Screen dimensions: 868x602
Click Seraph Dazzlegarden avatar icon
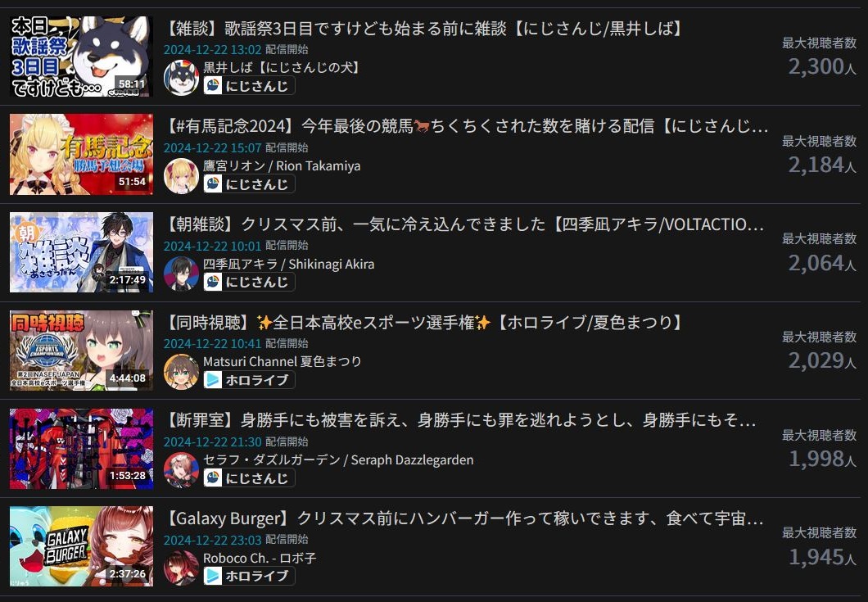(x=181, y=469)
